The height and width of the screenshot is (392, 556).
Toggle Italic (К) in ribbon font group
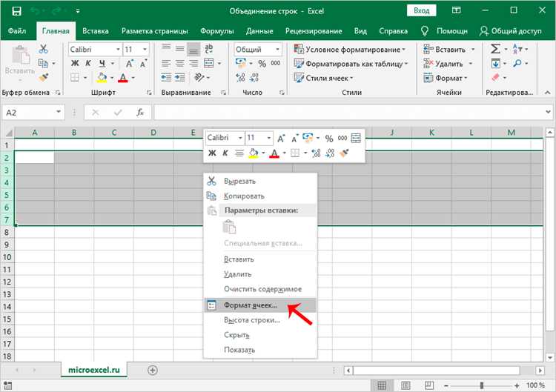pos(88,63)
